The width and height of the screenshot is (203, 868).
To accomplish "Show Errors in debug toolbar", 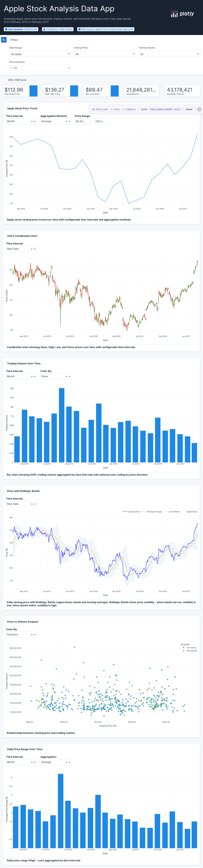I will [x=115, y=109].
